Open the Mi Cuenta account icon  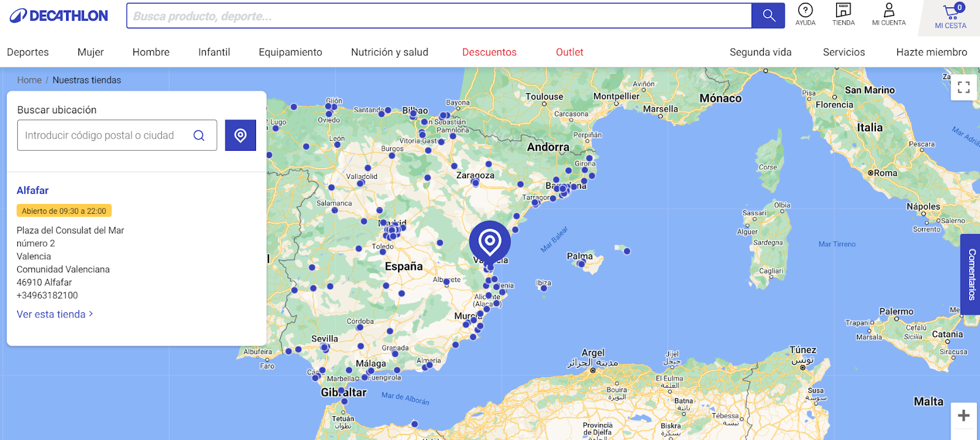[888, 14]
